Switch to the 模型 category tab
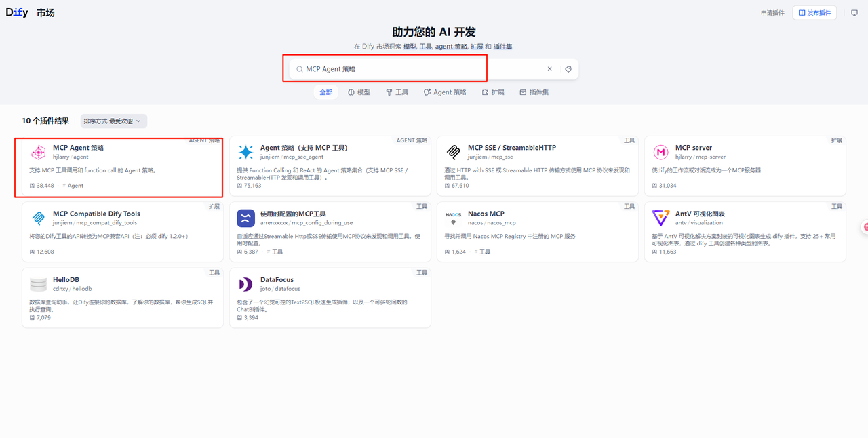Image resolution: width=868 pixels, height=438 pixels. point(359,92)
